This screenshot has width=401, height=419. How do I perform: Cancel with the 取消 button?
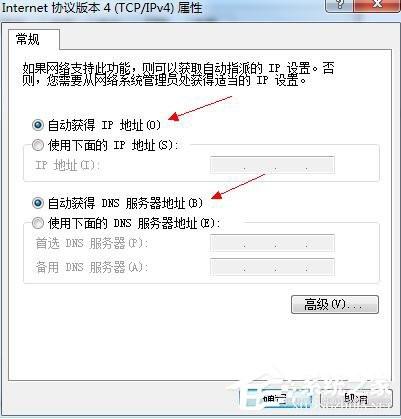(356, 398)
